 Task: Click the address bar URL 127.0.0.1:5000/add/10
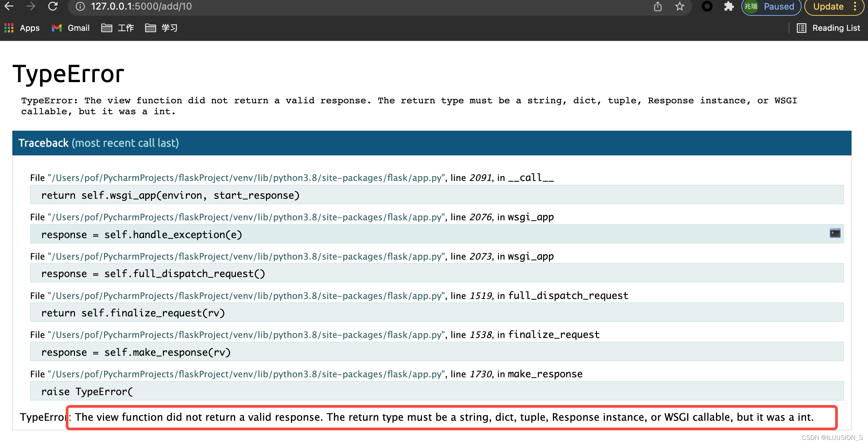(141, 6)
